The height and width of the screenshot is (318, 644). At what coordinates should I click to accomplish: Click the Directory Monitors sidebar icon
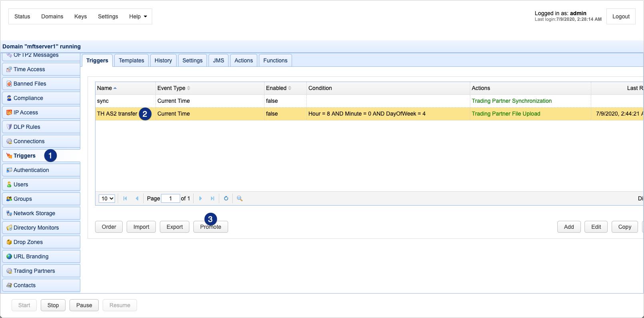(x=9, y=228)
